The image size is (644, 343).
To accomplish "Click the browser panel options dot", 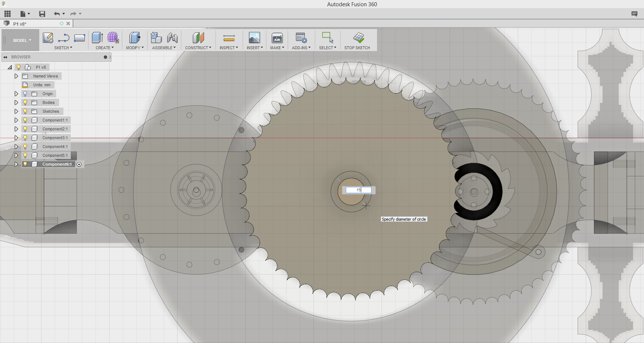I will 105,57.
